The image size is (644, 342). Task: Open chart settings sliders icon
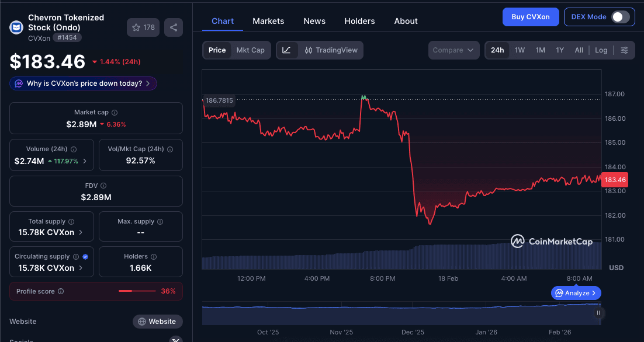pyautogui.click(x=624, y=50)
